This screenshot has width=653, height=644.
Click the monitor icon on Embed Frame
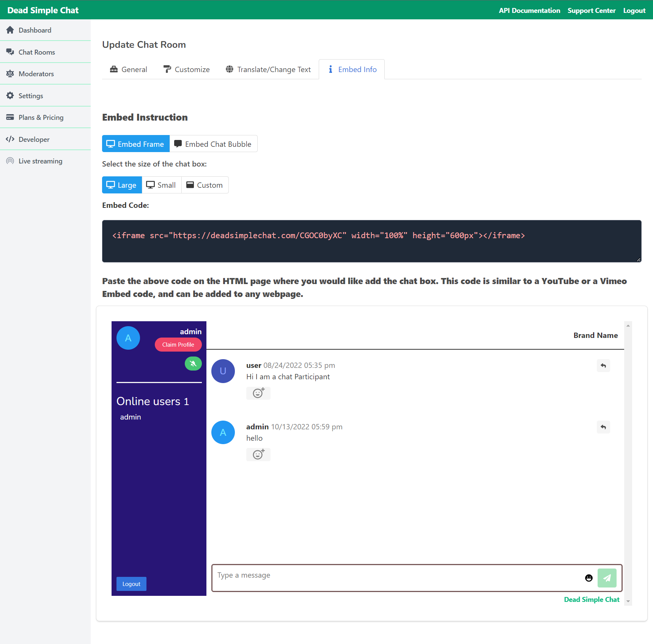(x=110, y=144)
